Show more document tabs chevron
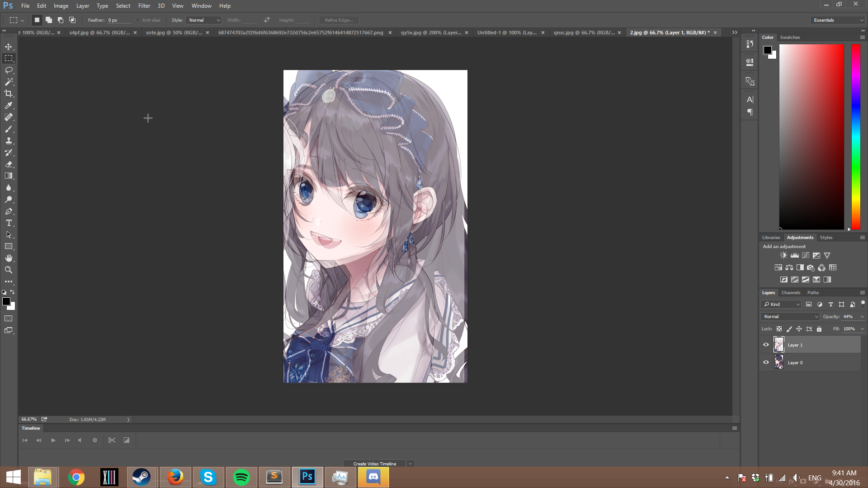868x488 pixels. click(735, 33)
